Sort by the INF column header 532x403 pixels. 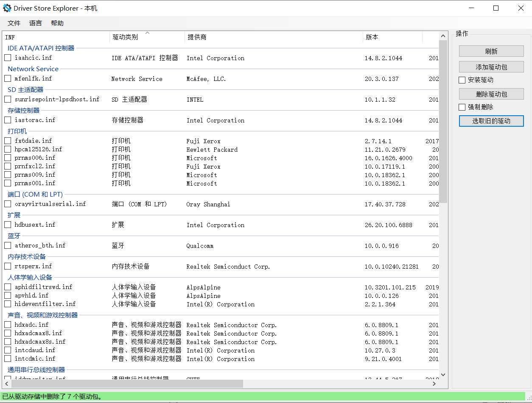coord(56,37)
